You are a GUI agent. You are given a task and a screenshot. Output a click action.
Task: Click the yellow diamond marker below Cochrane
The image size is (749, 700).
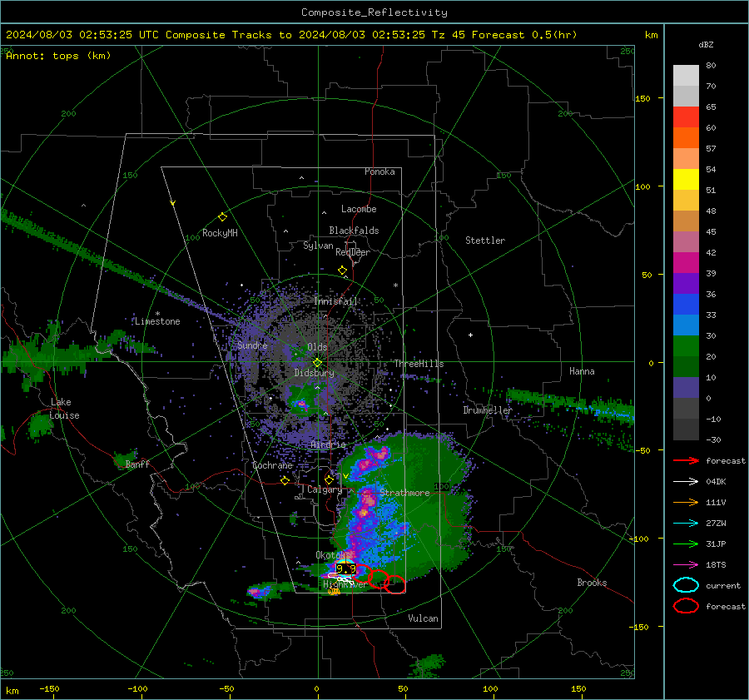click(285, 481)
